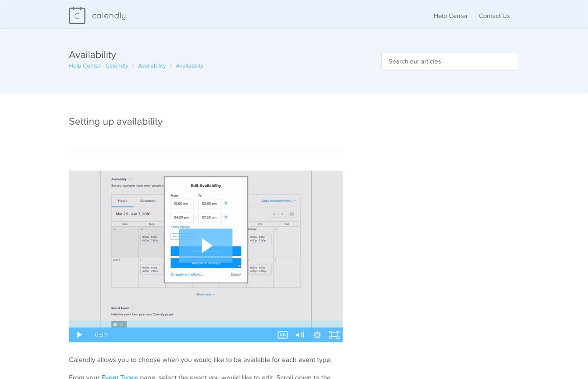Start the video with the large center play button

click(x=206, y=245)
